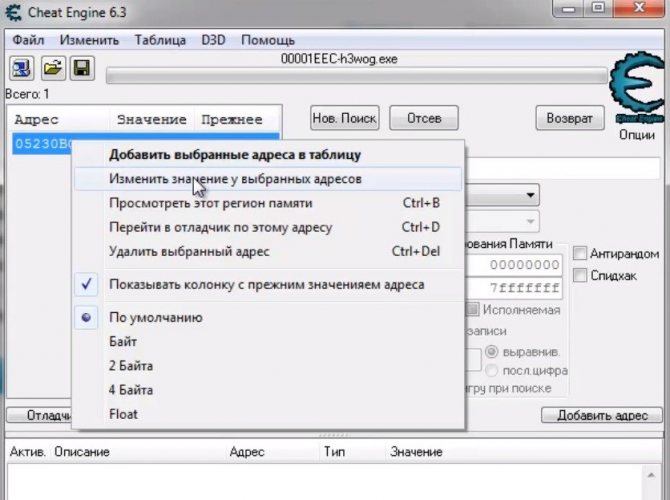
Task: Choose Просмотреть этот регион памяти
Action: [x=268, y=203]
